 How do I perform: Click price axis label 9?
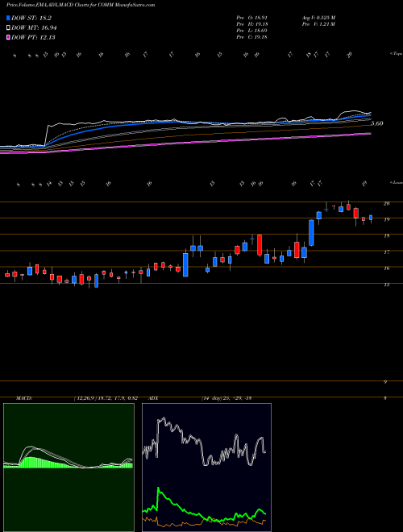[385, 382]
